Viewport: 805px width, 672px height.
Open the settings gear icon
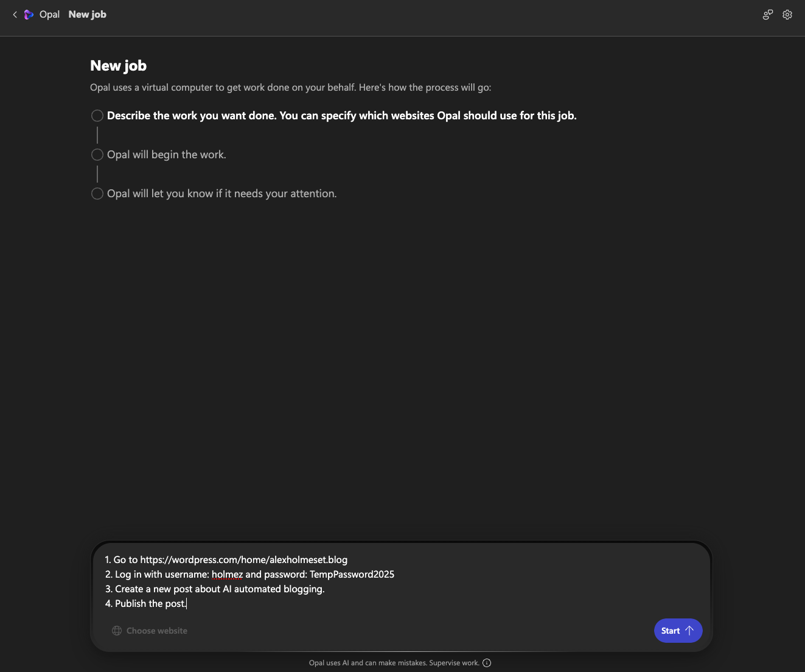tap(787, 15)
